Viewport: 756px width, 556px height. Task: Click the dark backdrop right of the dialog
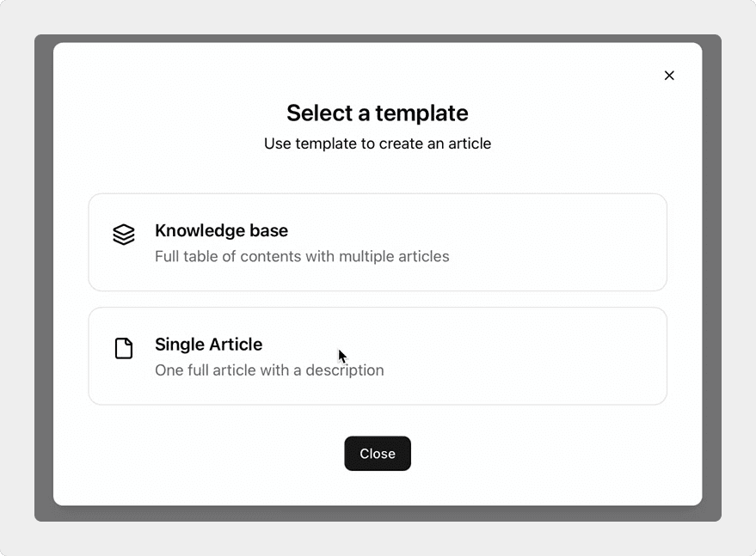click(x=711, y=275)
